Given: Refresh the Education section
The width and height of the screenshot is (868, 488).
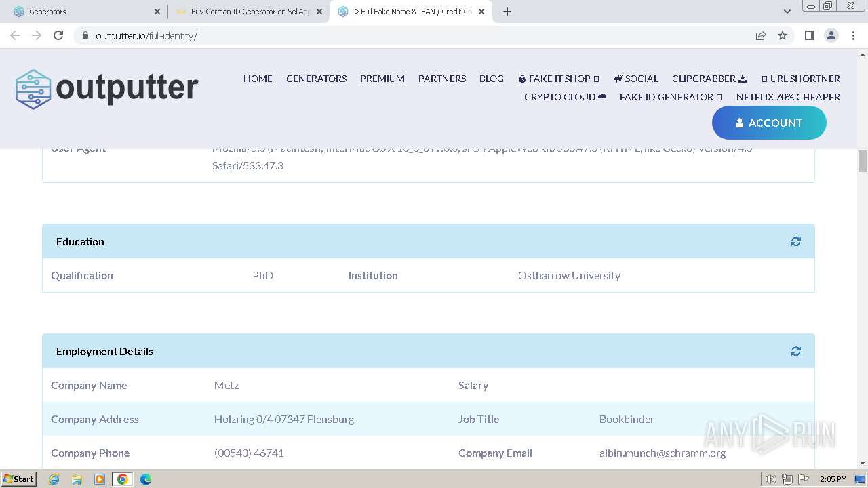Looking at the screenshot, I should pyautogui.click(x=795, y=241).
